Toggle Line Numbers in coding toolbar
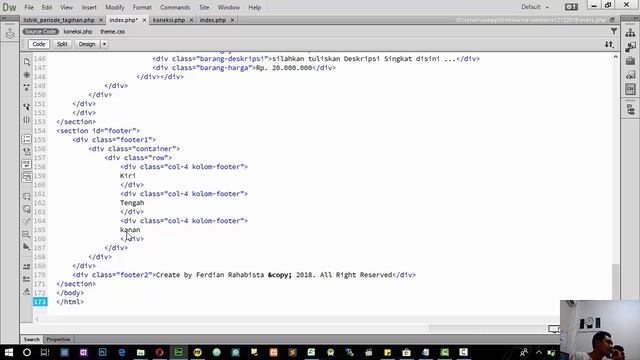Viewport: 640px width, 360px height. pyautogui.click(x=27, y=139)
